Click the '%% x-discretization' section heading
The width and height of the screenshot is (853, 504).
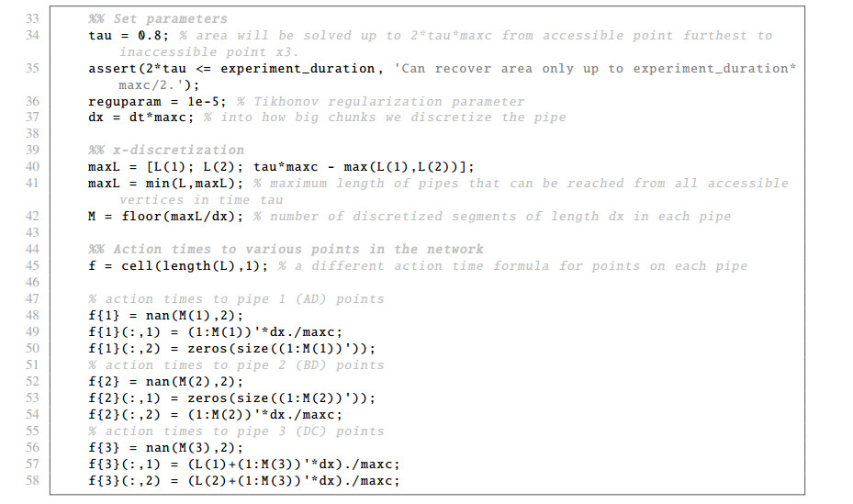pos(166,150)
